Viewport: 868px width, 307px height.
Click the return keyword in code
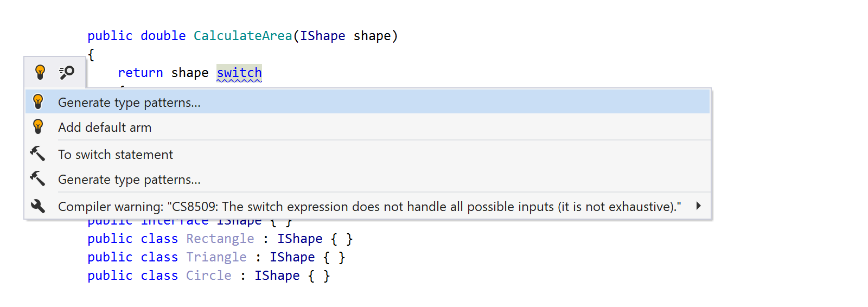coord(141,73)
